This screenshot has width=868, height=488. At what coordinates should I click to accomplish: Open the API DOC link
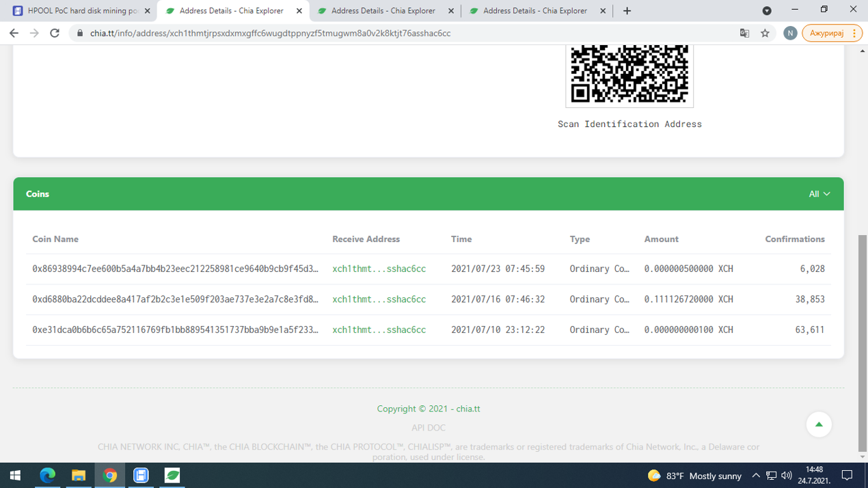(429, 428)
